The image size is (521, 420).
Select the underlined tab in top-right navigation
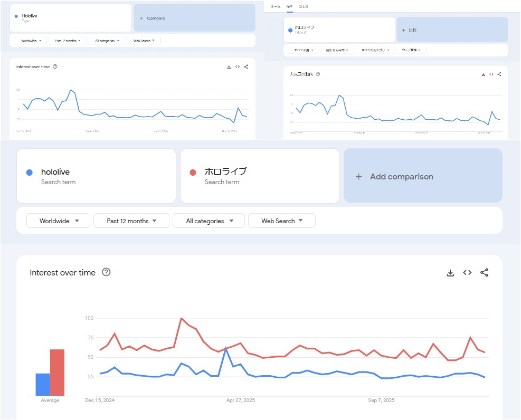pyautogui.click(x=290, y=7)
